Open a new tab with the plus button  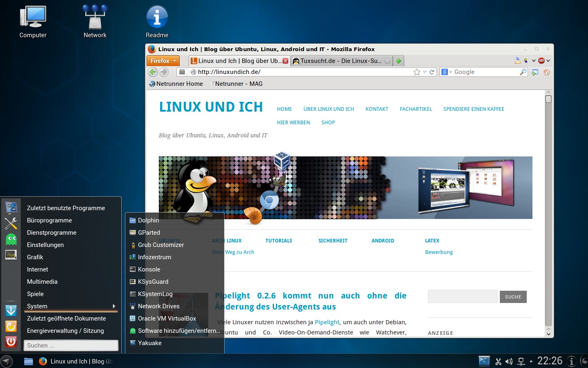[x=399, y=61]
